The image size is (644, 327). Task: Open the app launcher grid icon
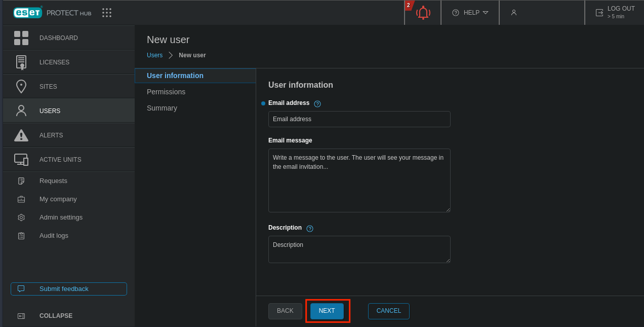coord(107,13)
